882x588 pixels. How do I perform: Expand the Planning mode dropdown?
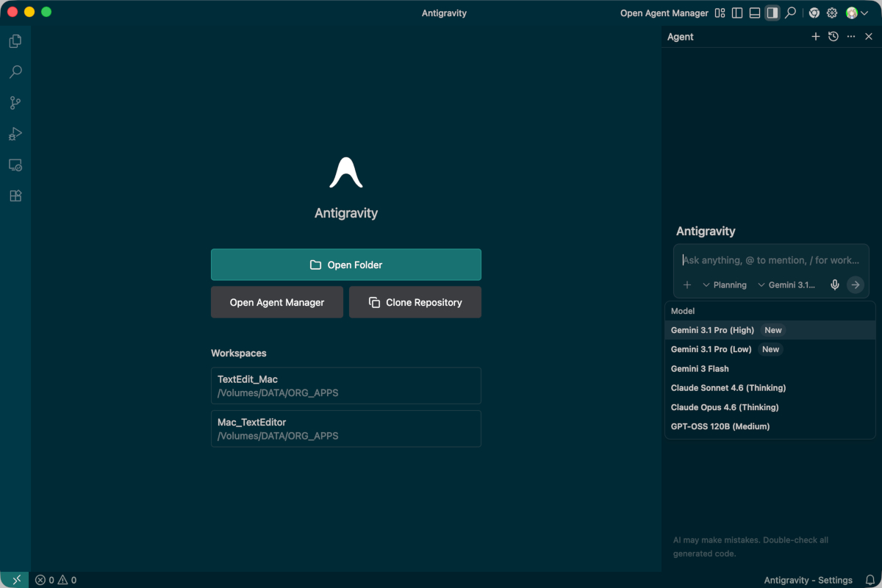pos(725,285)
